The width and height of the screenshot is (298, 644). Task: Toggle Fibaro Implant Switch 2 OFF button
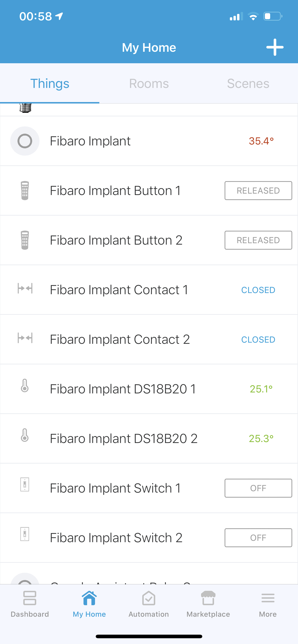point(258,538)
